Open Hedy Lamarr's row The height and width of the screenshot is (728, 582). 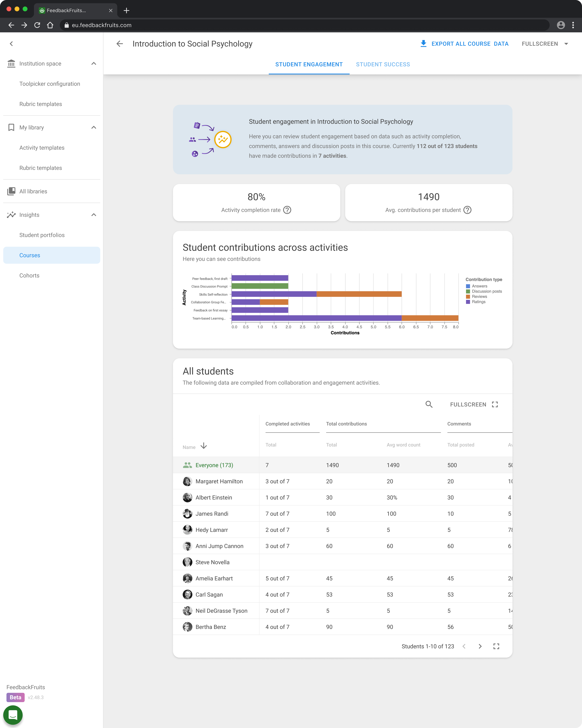(x=342, y=530)
